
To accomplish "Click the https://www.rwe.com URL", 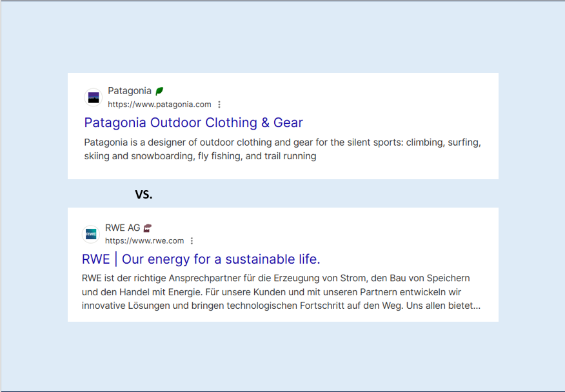I will click(x=144, y=241).
